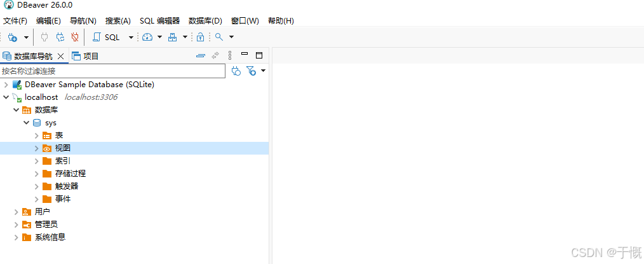
Task: Click the 按名称过滤连接 filter field
Action: point(113,71)
